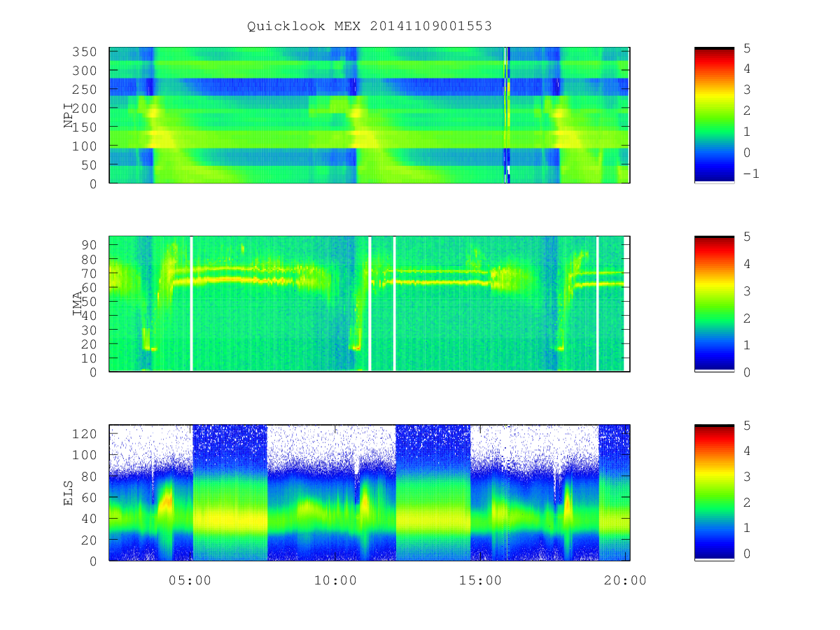Click the 5 label on the ELS colorbar

pyautogui.click(x=747, y=425)
